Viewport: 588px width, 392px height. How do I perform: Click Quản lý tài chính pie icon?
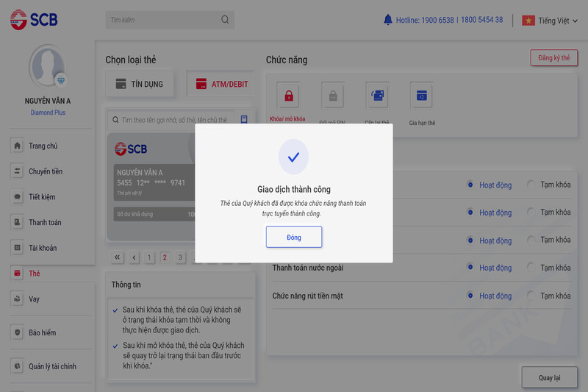click(x=17, y=366)
